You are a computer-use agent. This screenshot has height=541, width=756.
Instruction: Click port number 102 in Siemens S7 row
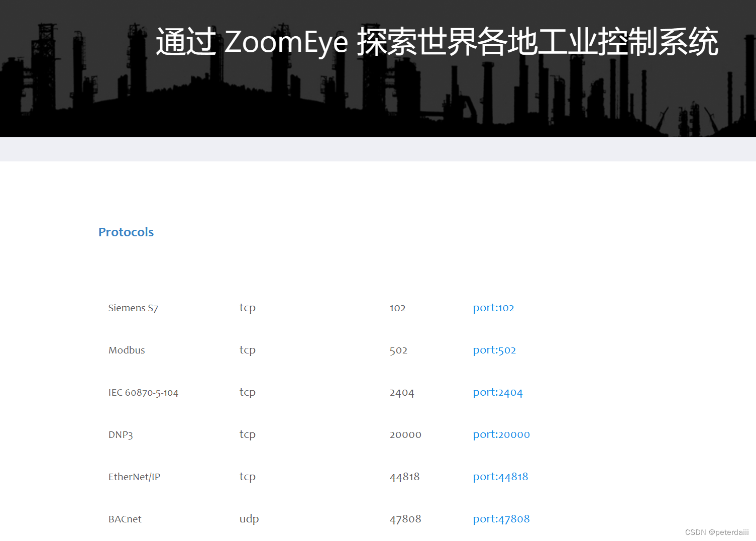coord(397,308)
